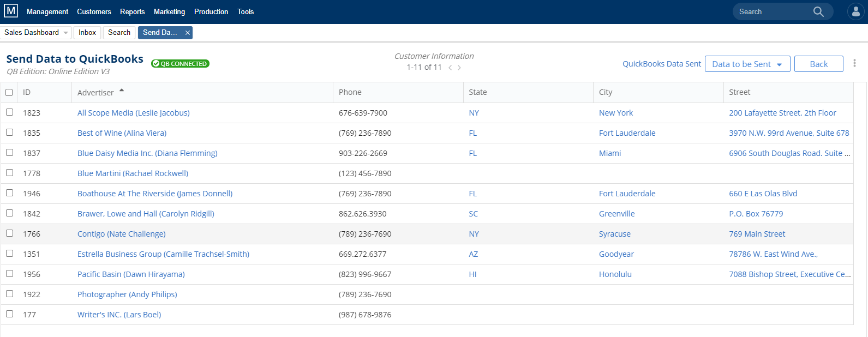868x337 pixels.
Task: Click the Advertiser sort arrow
Action: click(122, 91)
